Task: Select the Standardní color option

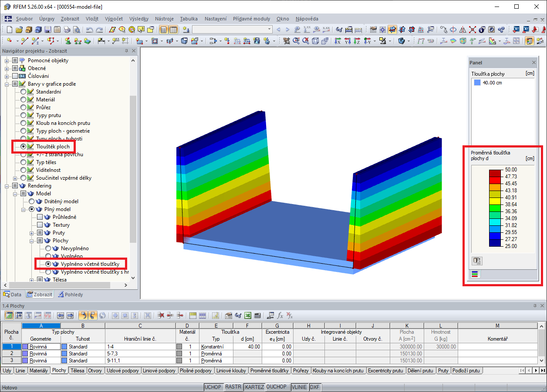Action: pyautogui.click(x=23, y=92)
